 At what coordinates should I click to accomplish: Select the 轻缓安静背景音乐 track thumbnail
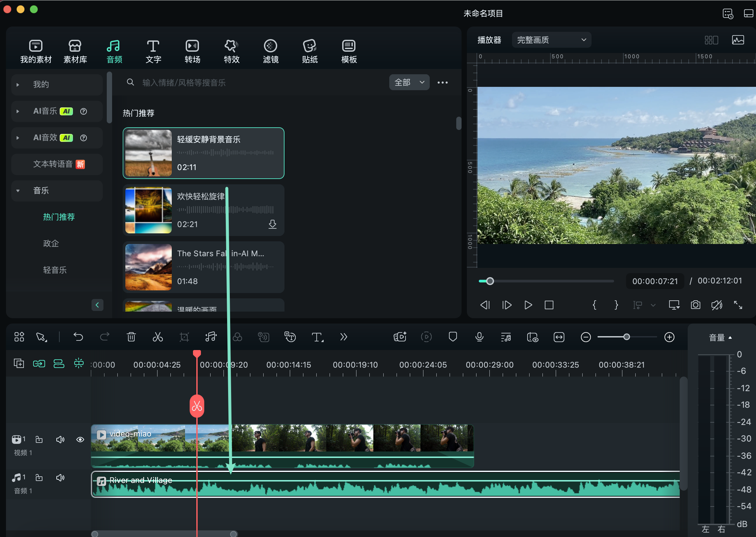coord(149,153)
